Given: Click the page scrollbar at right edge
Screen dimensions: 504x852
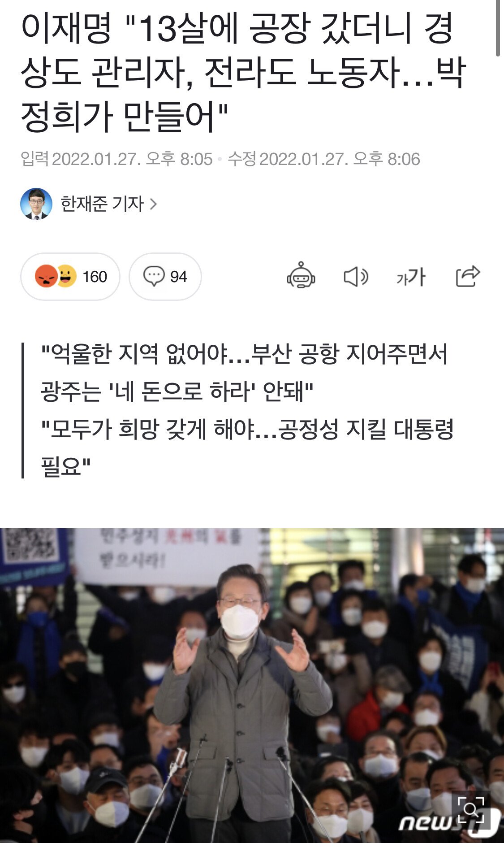Looking at the screenshot, I should (498, 28).
